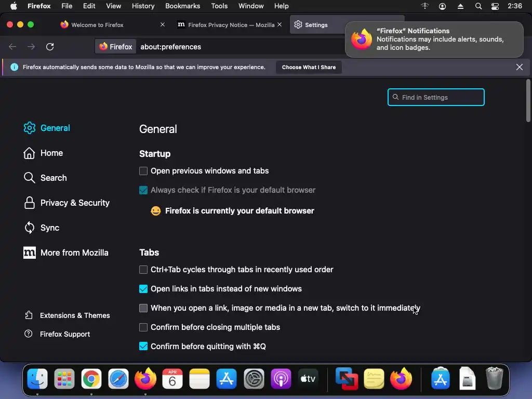Open Calendar from the dock
Screen dimensions: 532x399
tap(172, 379)
